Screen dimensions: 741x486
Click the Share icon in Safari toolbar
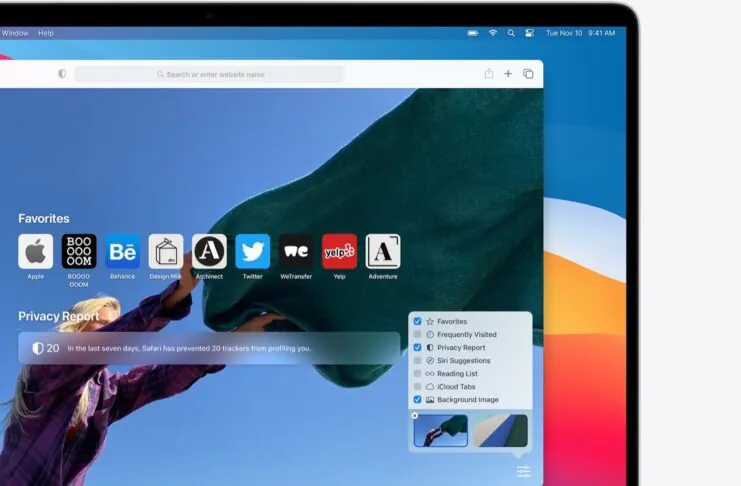tap(489, 73)
